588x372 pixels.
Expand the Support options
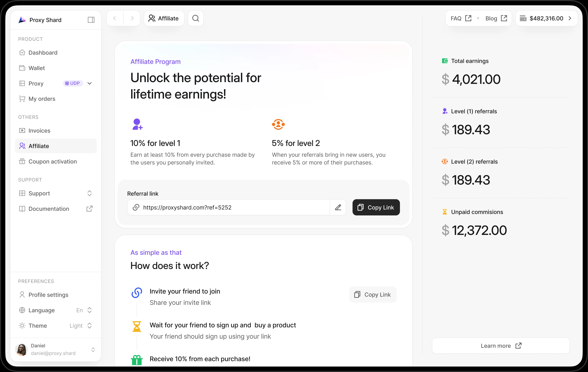point(89,193)
